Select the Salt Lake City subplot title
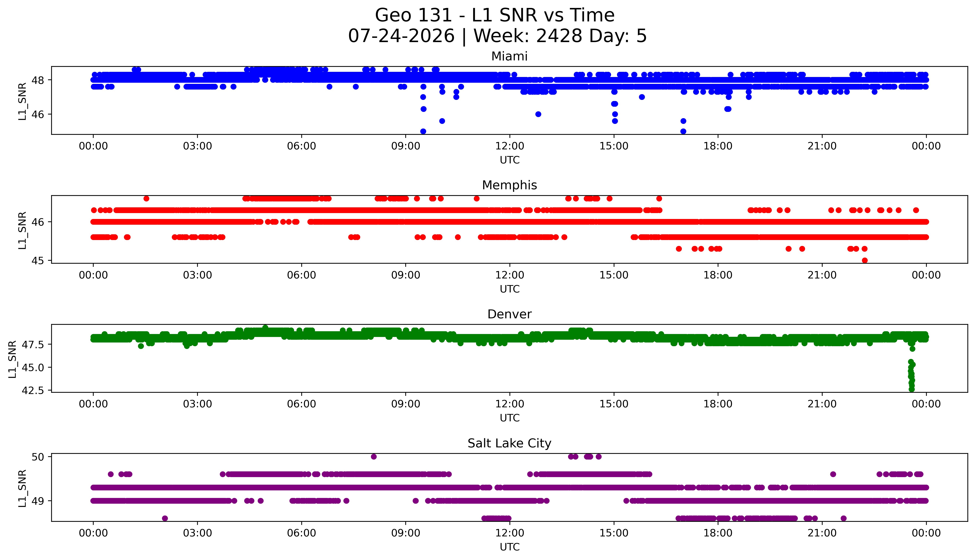The width and height of the screenshot is (975, 560). pyautogui.click(x=509, y=443)
